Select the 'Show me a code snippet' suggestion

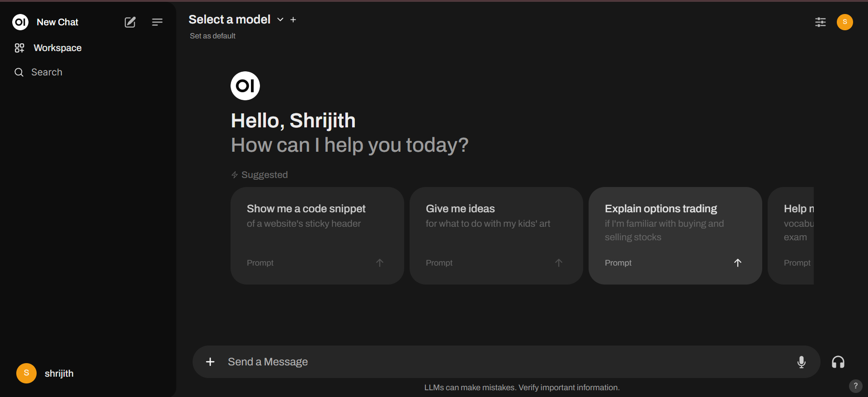click(317, 236)
